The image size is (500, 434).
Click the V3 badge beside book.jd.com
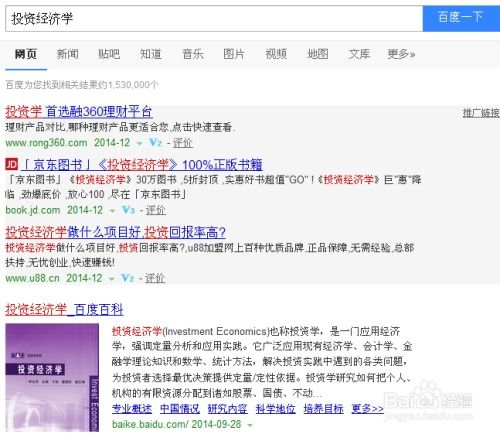tap(128, 210)
